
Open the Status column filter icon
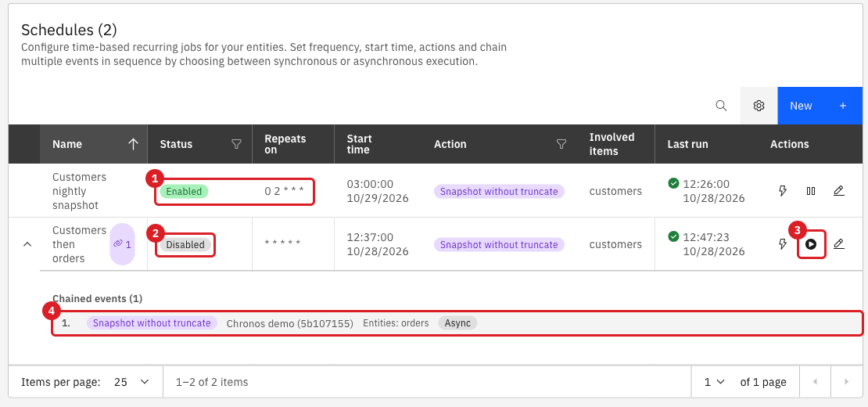(236, 144)
